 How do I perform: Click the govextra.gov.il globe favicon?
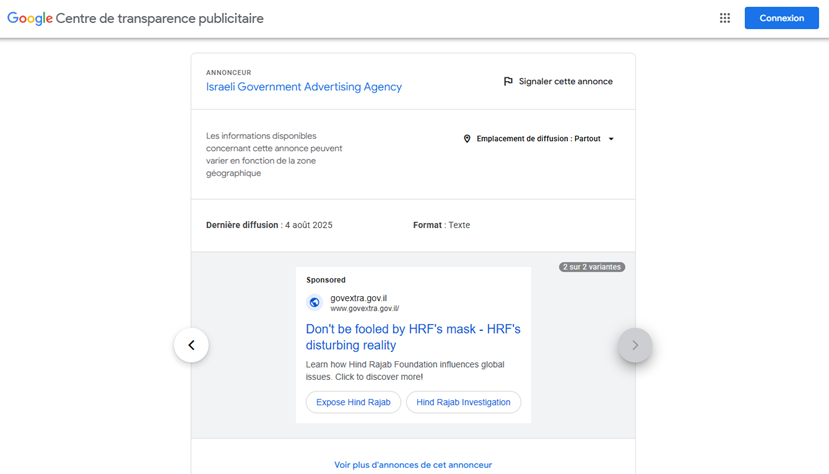tap(315, 302)
